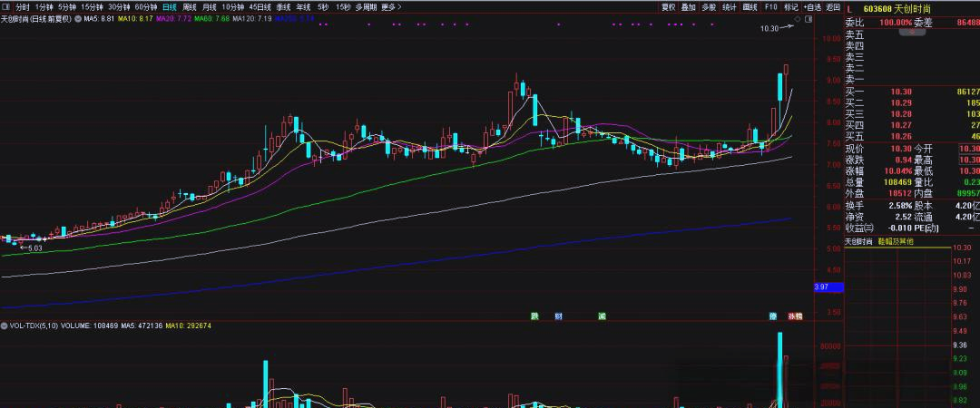Select the 15分钟 period tab
The image size is (980, 408).
pyautogui.click(x=92, y=7)
